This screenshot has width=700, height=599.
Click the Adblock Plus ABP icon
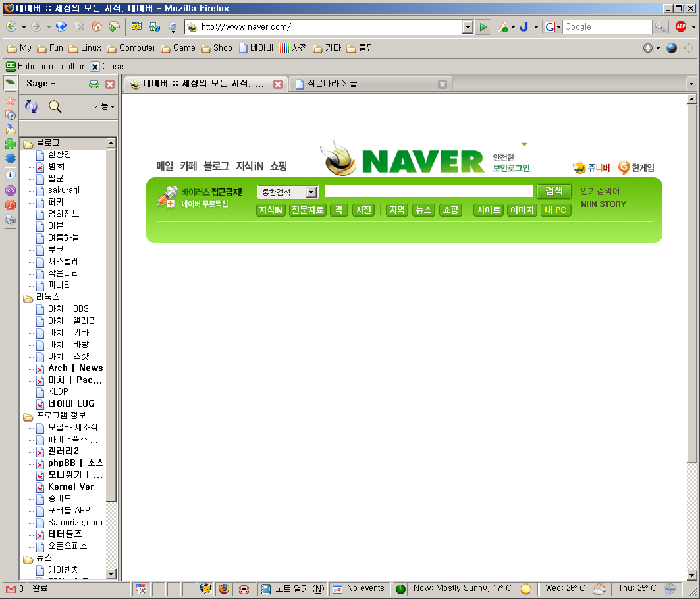point(681,27)
